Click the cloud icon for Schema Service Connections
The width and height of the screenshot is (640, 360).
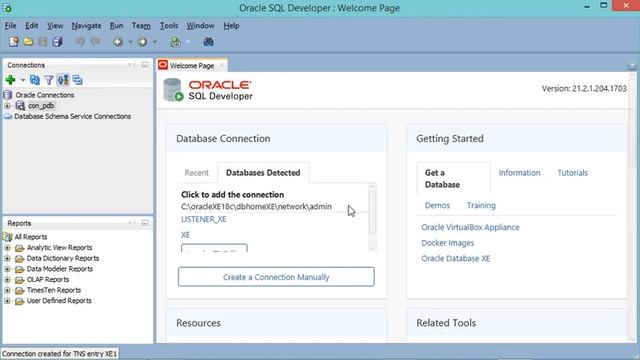pos(8,116)
